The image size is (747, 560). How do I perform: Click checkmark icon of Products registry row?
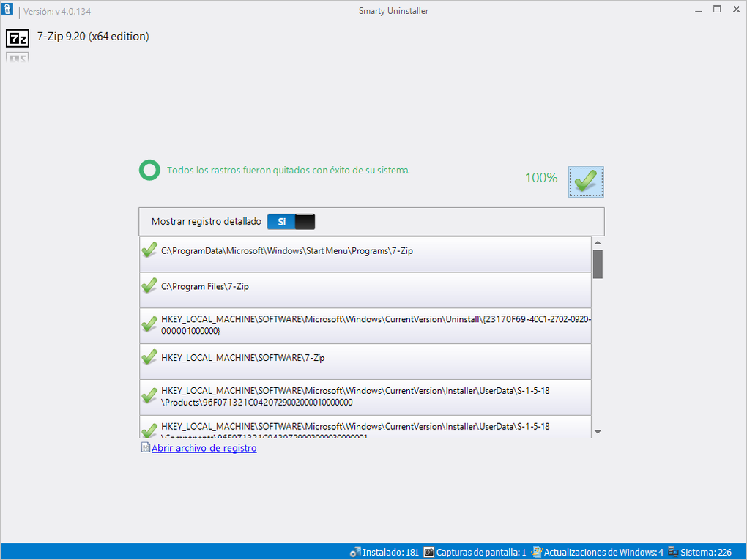pos(149,396)
